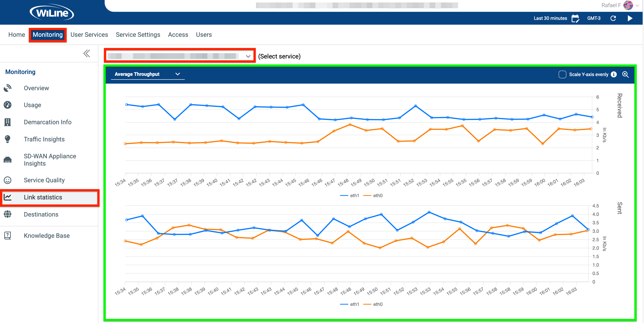This screenshot has width=644, height=323.
Task: Collapse the Monitoring sidebar
Action: (87, 53)
